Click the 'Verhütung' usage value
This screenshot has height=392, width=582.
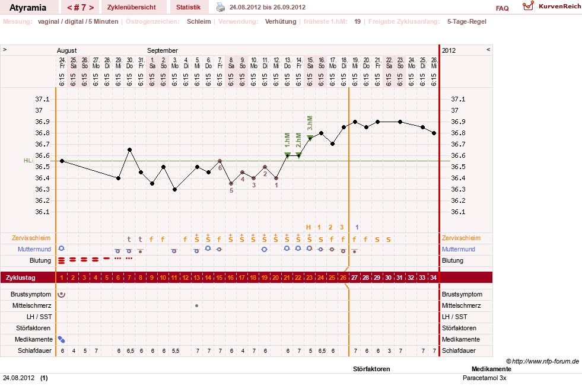pyautogui.click(x=281, y=21)
